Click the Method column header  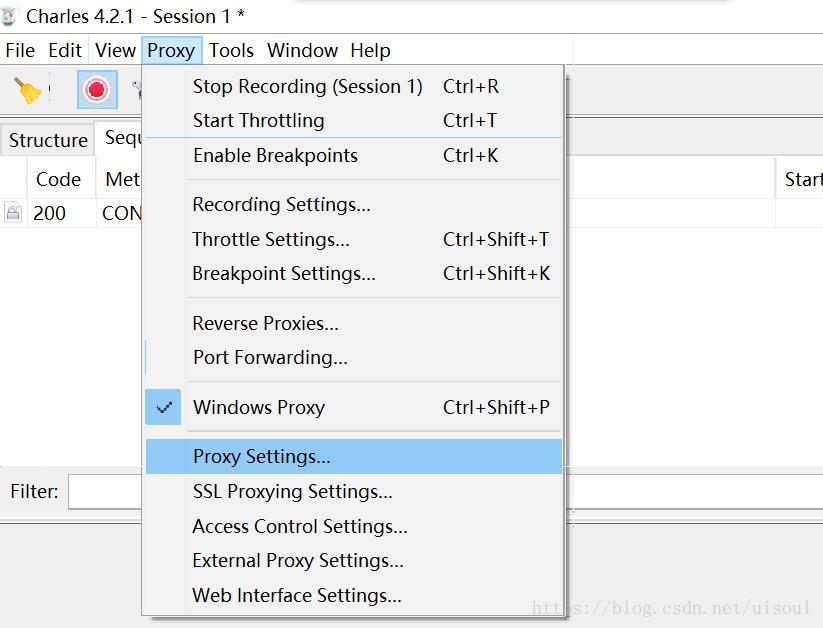[x=120, y=180]
